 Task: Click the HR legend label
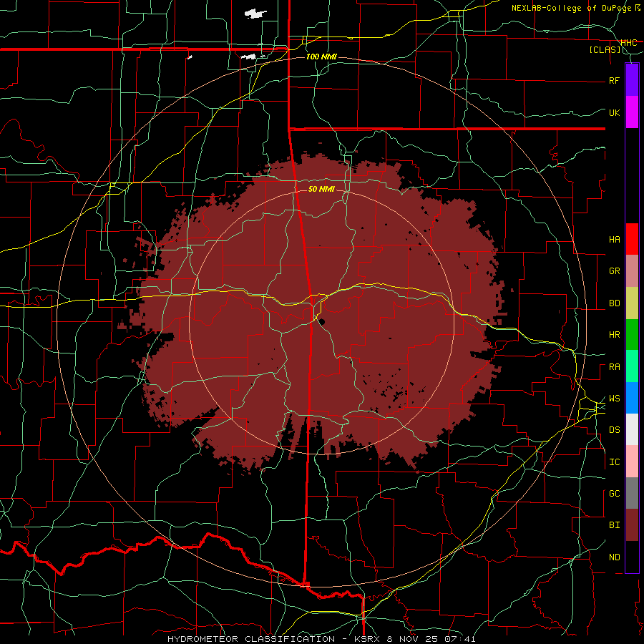click(614, 335)
